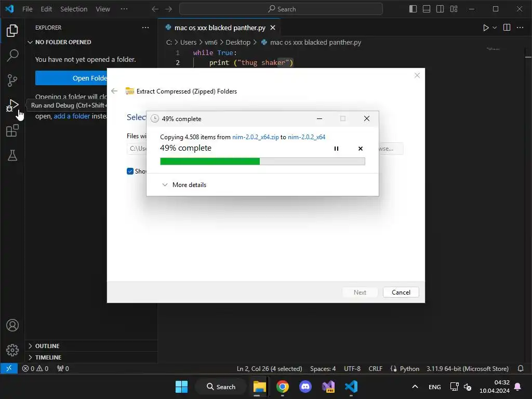Open the overflow menu ellipsis in menu bar
532x399 pixels.
(x=124, y=9)
